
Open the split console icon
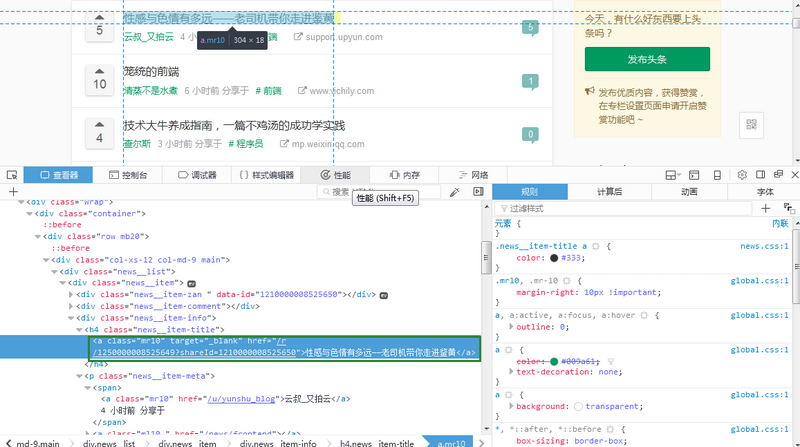(694, 175)
